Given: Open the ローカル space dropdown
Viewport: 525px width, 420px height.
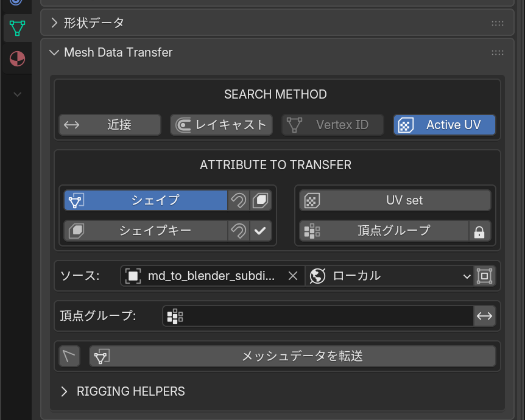Looking at the screenshot, I should point(390,276).
